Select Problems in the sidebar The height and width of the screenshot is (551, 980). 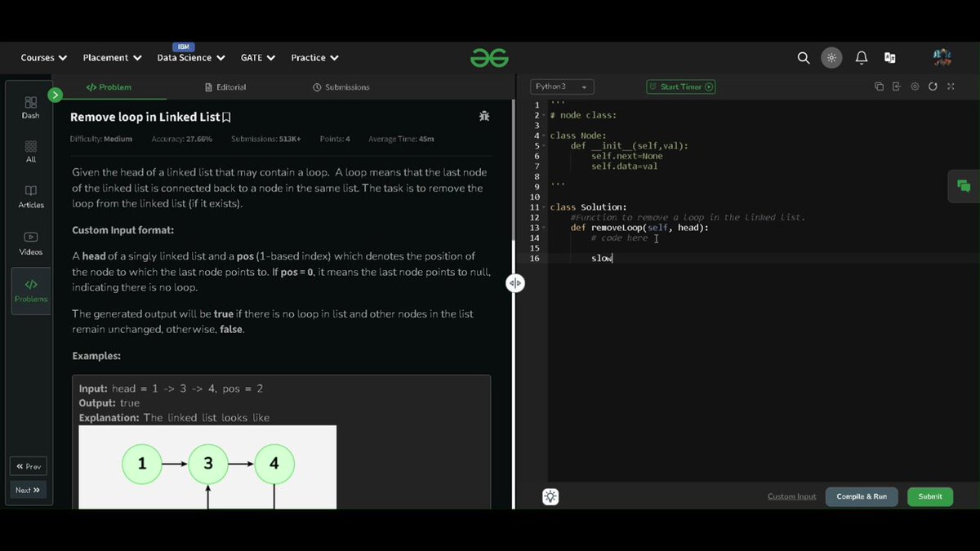pos(30,291)
